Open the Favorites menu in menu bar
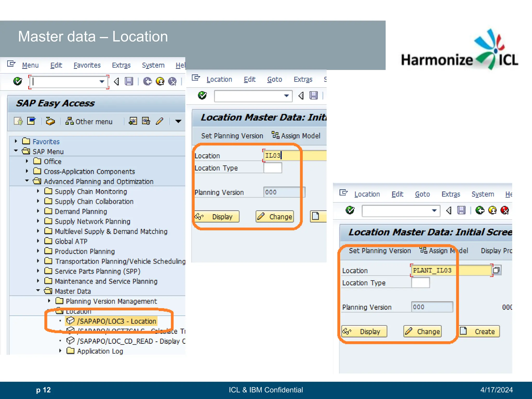Viewport: 532px width, 399px height. click(x=87, y=65)
